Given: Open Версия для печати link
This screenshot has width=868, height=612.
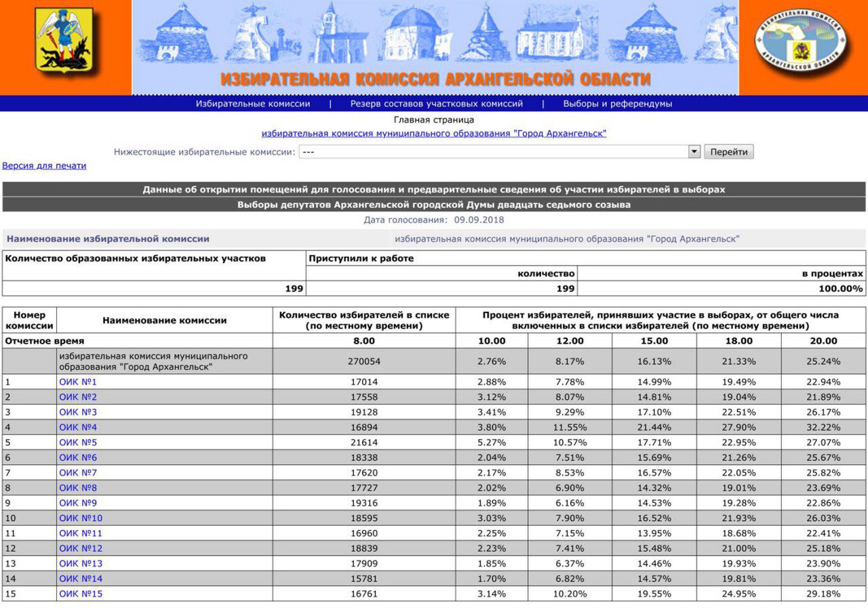Looking at the screenshot, I should pos(44,165).
